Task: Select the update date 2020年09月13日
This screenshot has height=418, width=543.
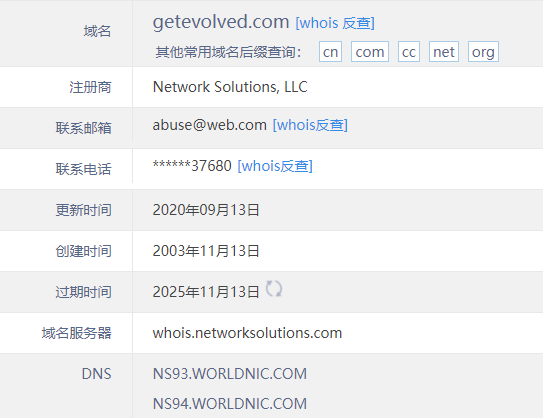Action: point(206,210)
